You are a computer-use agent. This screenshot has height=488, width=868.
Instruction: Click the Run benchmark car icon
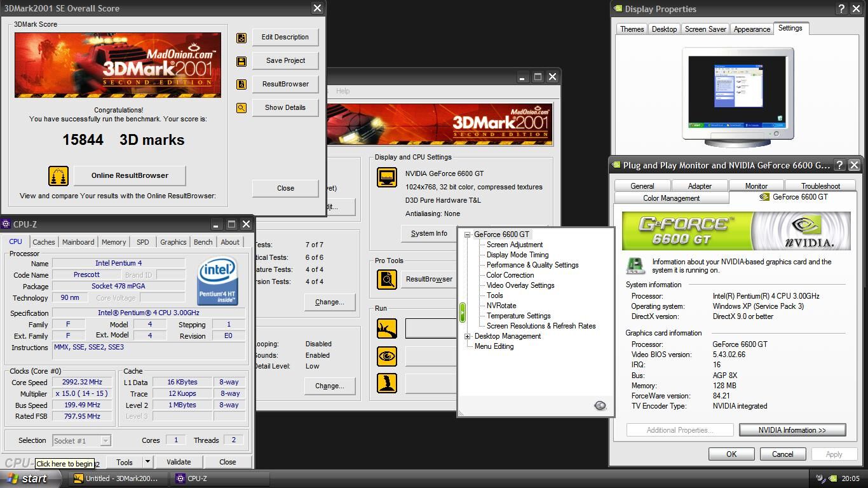click(387, 329)
